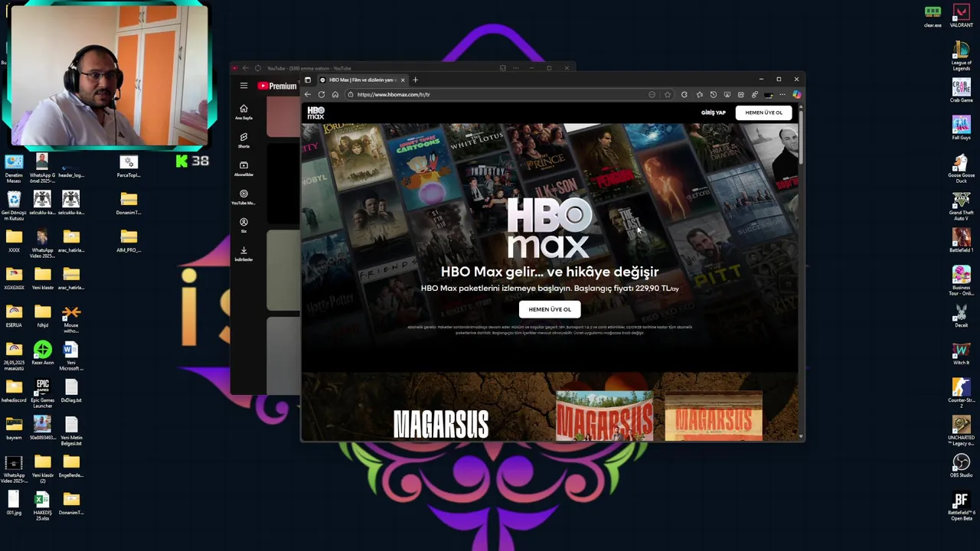Select the OBS Studio desktop icon
The height and width of the screenshot is (551, 980).
[961, 465]
